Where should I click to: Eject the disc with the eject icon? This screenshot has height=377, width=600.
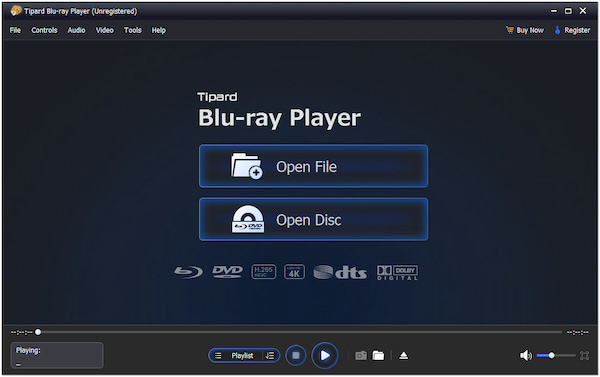click(403, 356)
